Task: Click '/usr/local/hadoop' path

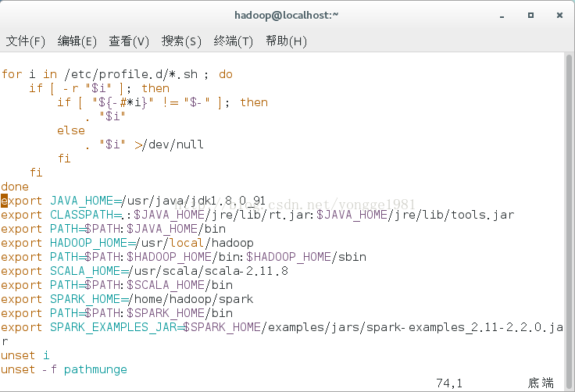Action: 194,243
